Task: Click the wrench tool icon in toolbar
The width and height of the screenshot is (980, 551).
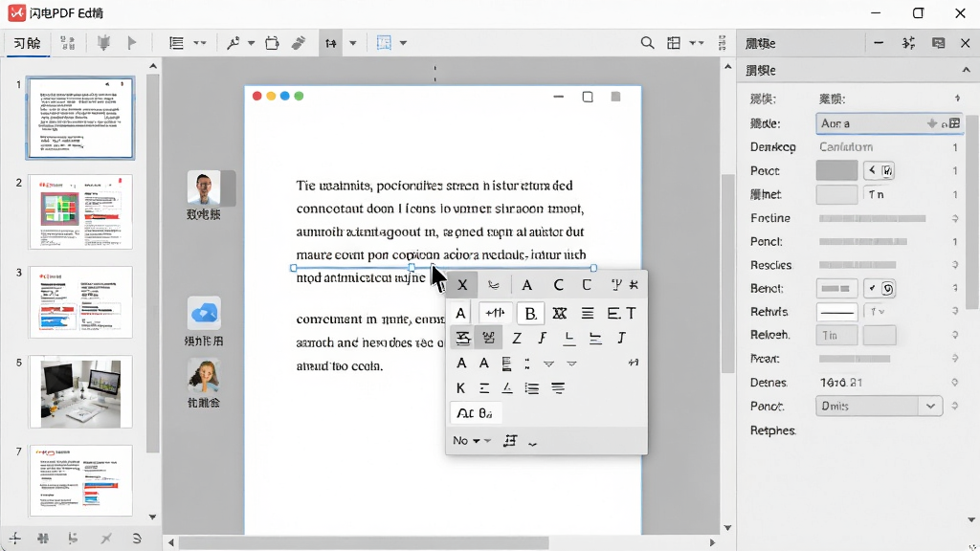Action: click(x=234, y=43)
